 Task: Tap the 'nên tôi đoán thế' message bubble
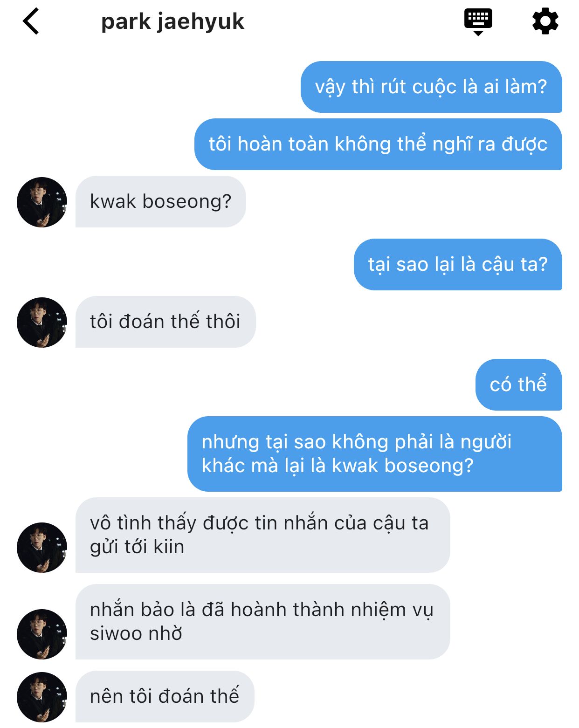pos(165,697)
